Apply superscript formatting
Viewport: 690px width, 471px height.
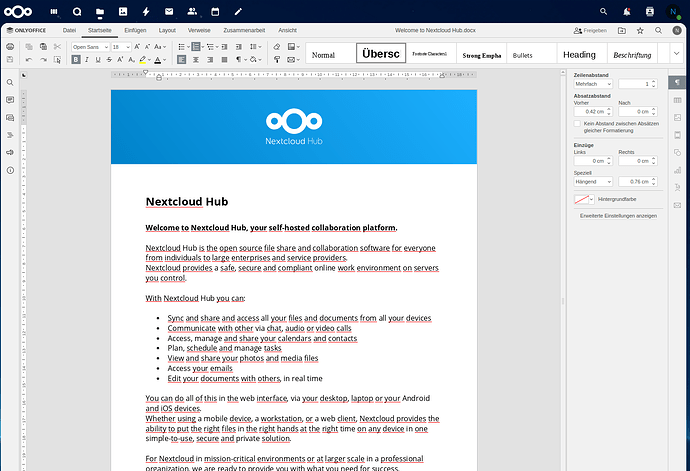120,59
